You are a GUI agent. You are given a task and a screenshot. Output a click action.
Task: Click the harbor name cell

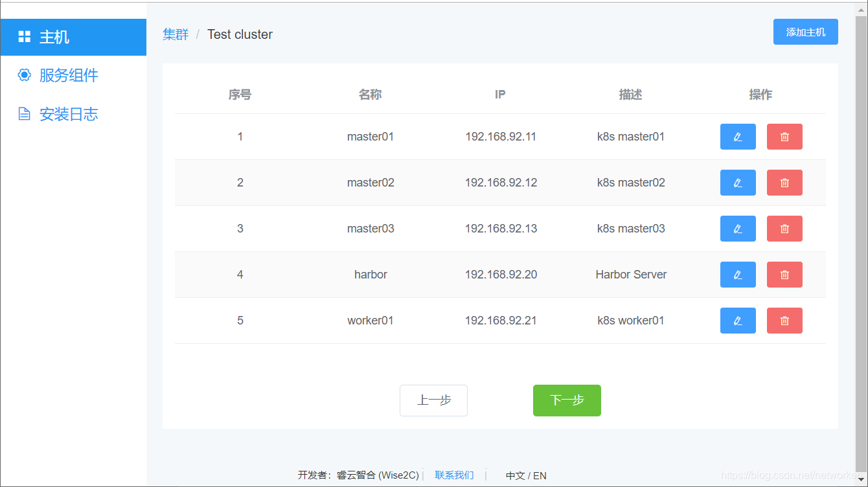point(371,275)
